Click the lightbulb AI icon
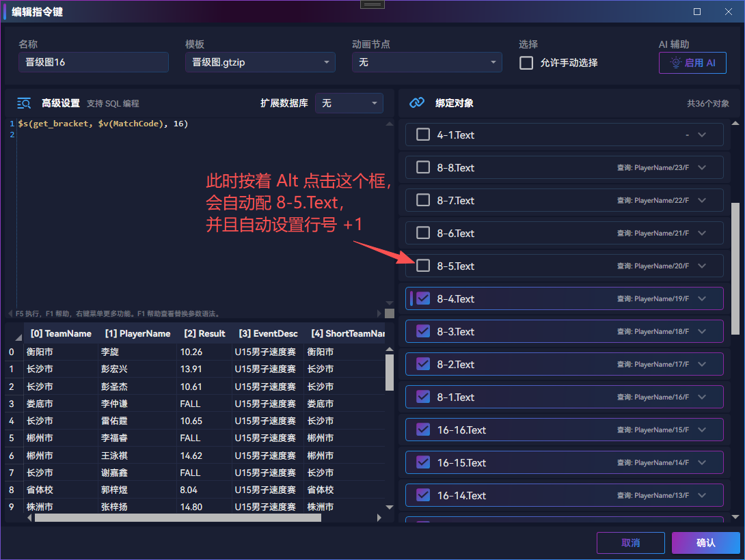745x560 pixels. click(x=675, y=63)
